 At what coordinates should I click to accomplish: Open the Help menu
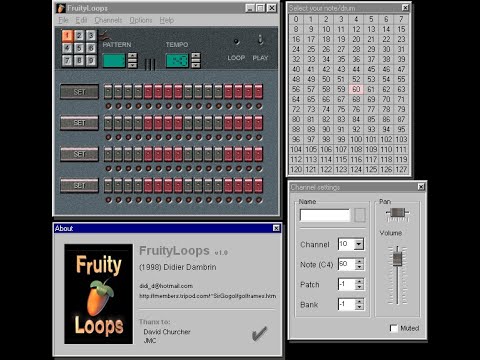click(167, 20)
